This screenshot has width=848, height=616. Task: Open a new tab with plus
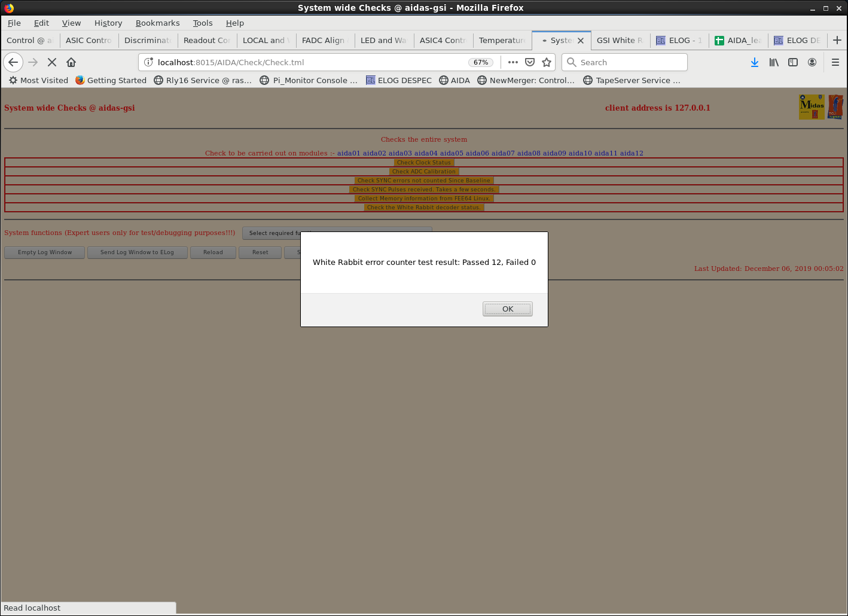tap(837, 40)
